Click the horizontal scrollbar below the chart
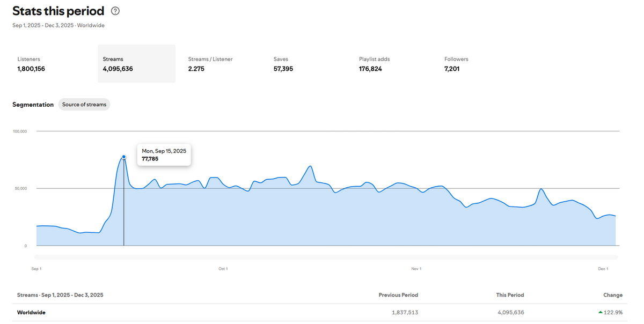Viewport: 644px width, 324px height. [327, 257]
